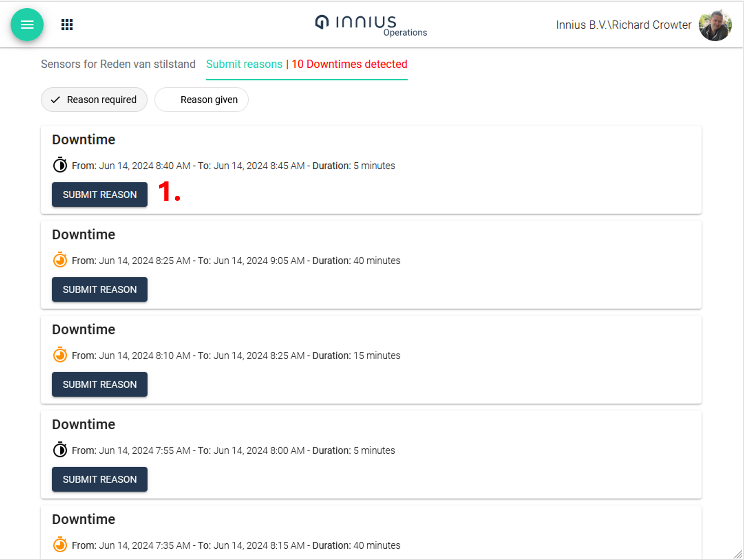This screenshot has height=560, width=744.
Task: Click the Innius B.V.\Richard Crowter username
Action: point(624,25)
